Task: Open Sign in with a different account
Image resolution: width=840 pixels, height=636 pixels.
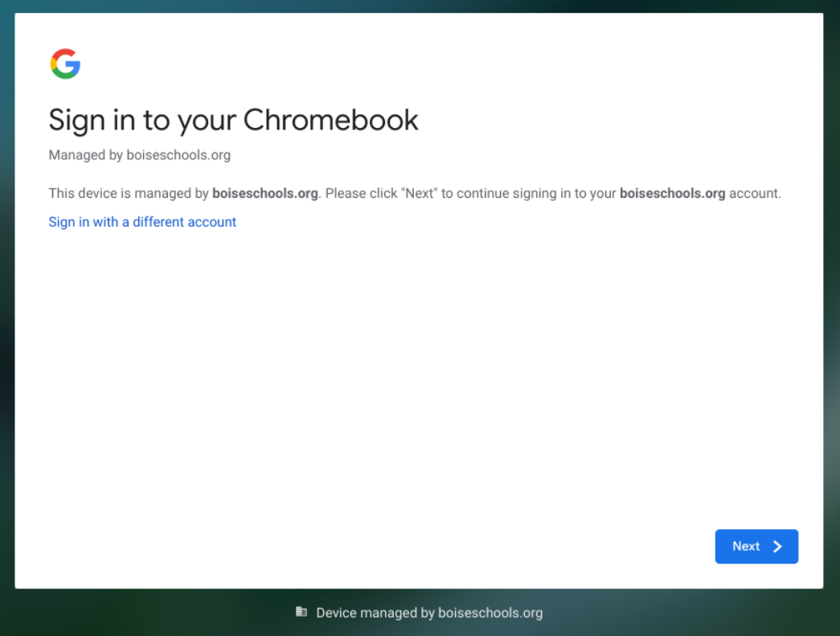Action: 142,222
